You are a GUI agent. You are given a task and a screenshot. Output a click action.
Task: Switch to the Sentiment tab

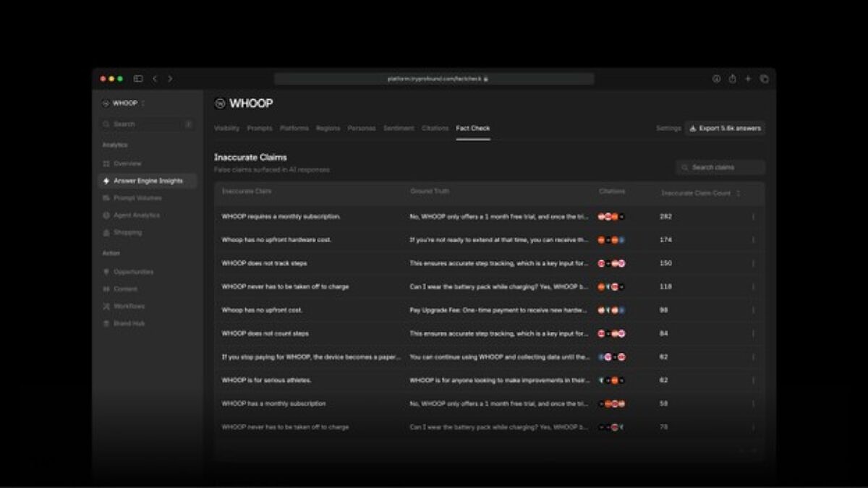click(399, 128)
